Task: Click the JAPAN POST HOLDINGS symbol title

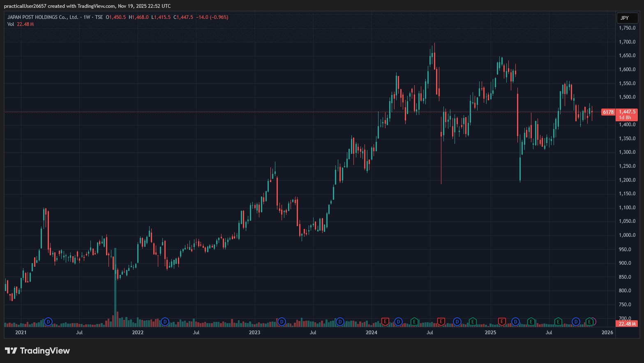Action: pos(43,17)
